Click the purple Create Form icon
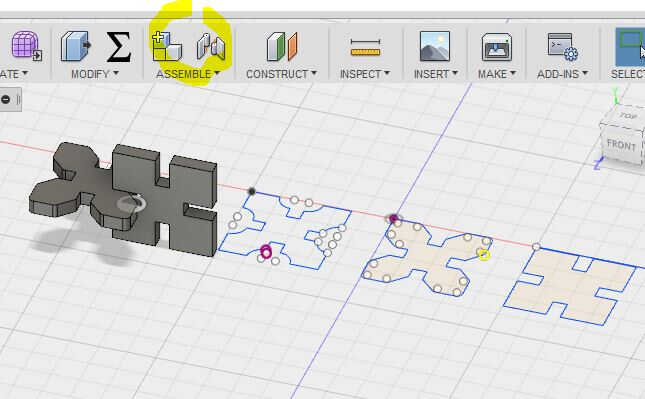This screenshot has width=645, height=399. (26, 46)
